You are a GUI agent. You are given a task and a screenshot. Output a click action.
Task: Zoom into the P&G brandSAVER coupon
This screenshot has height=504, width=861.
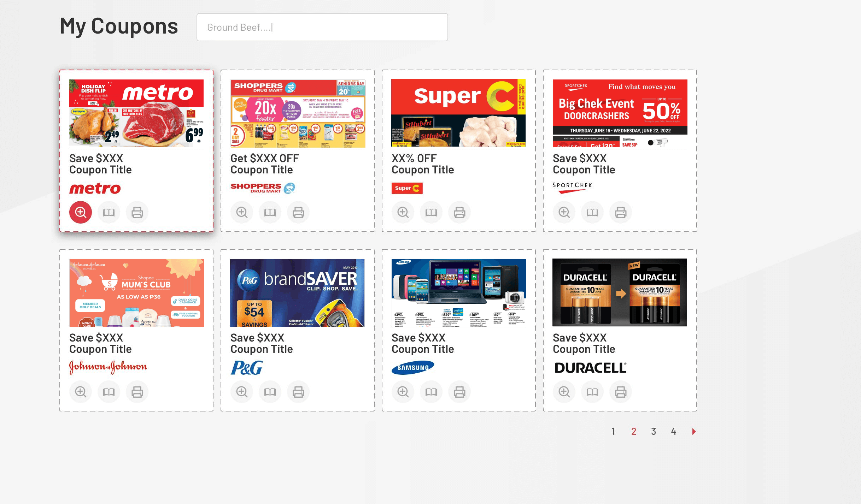(x=242, y=392)
